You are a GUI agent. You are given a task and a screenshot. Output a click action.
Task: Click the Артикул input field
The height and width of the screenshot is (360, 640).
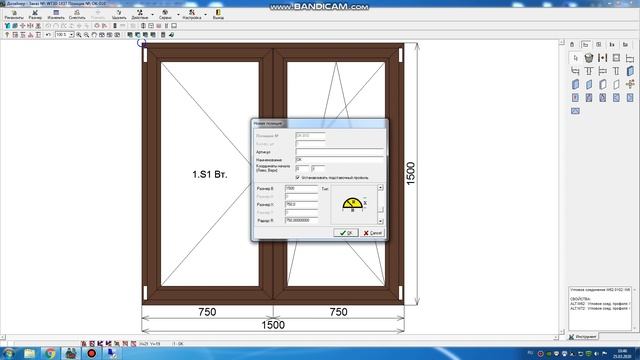pyautogui.click(x=340, y=152)
